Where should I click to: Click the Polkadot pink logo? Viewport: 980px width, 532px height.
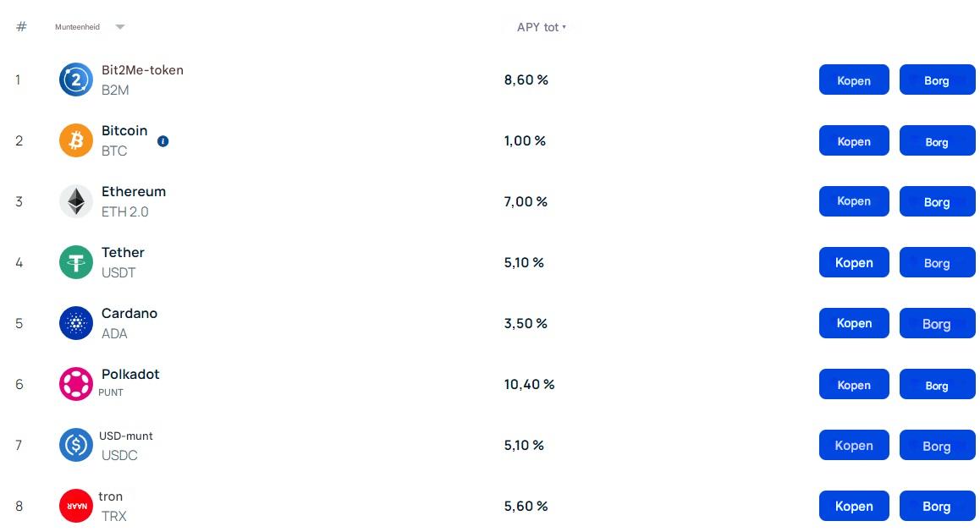tap(75, 384)
